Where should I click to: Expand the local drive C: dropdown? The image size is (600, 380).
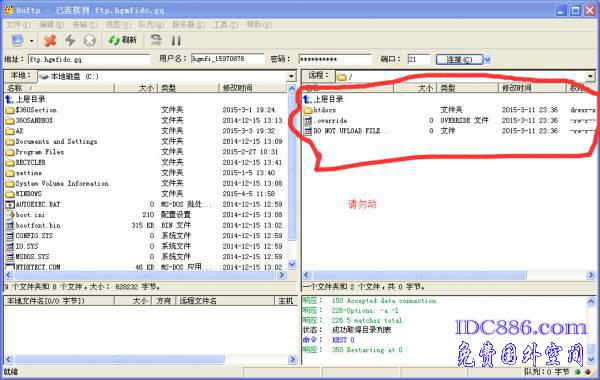[x=292, y=76]
